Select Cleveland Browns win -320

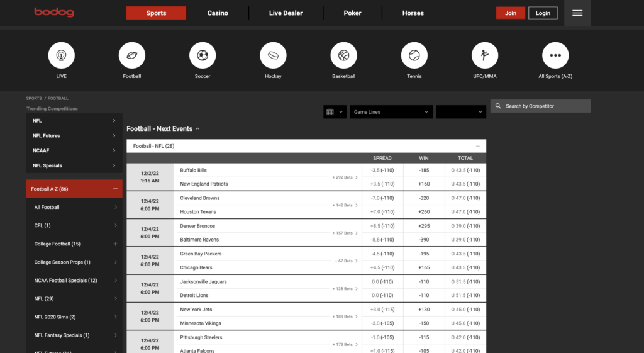pos(424,198)
